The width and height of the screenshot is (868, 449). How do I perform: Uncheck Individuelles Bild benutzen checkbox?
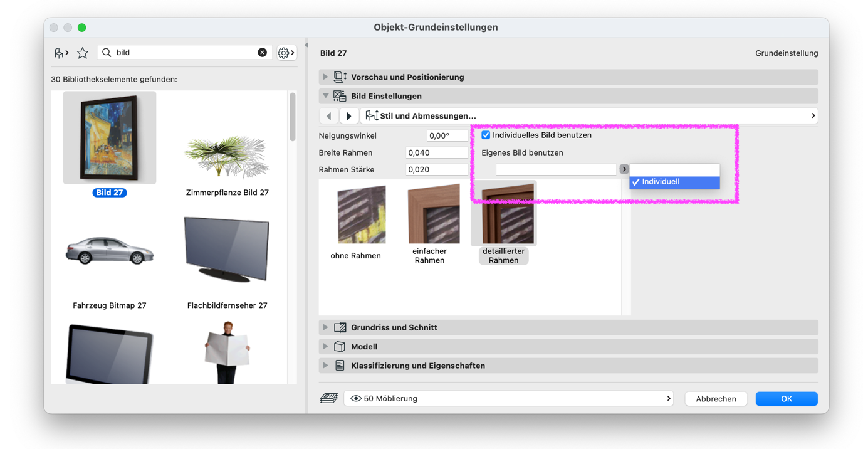pos(486,135)
